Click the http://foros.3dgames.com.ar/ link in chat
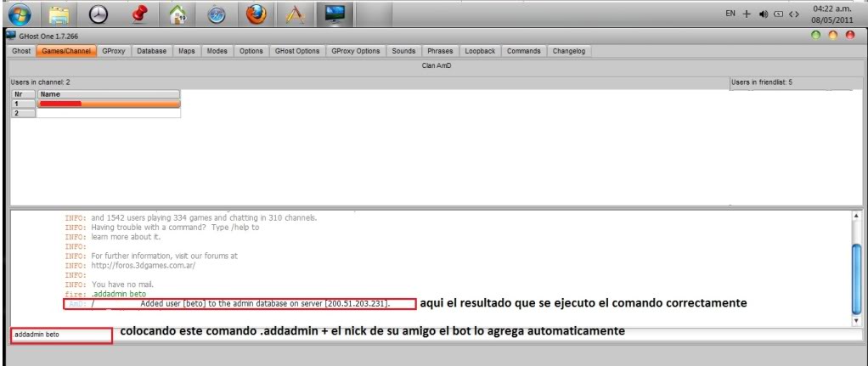This screenshot has width=868, height=366. click(144, 265)
